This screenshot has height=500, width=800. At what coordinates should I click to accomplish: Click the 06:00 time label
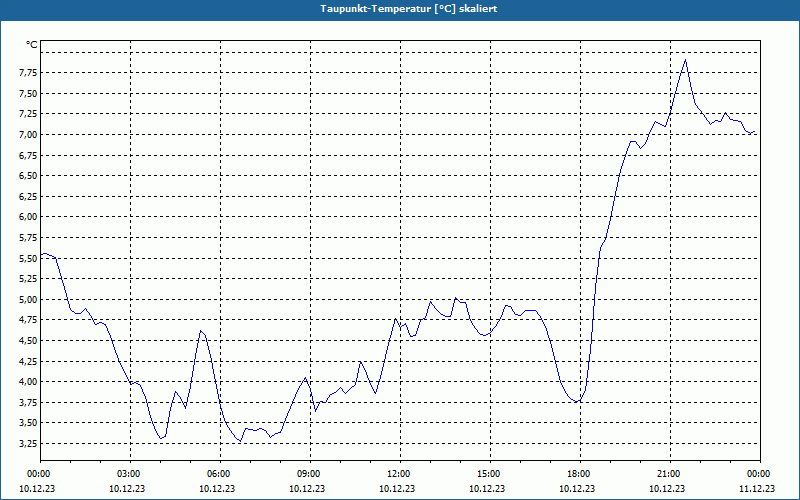pyautogui.click(x=220, y=474)
